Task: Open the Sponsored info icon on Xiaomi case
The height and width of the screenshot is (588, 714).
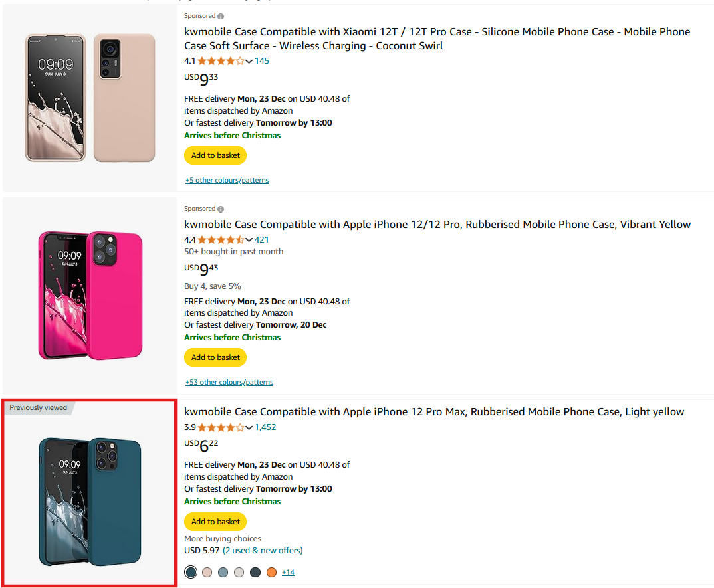Action: pos(220,15)
